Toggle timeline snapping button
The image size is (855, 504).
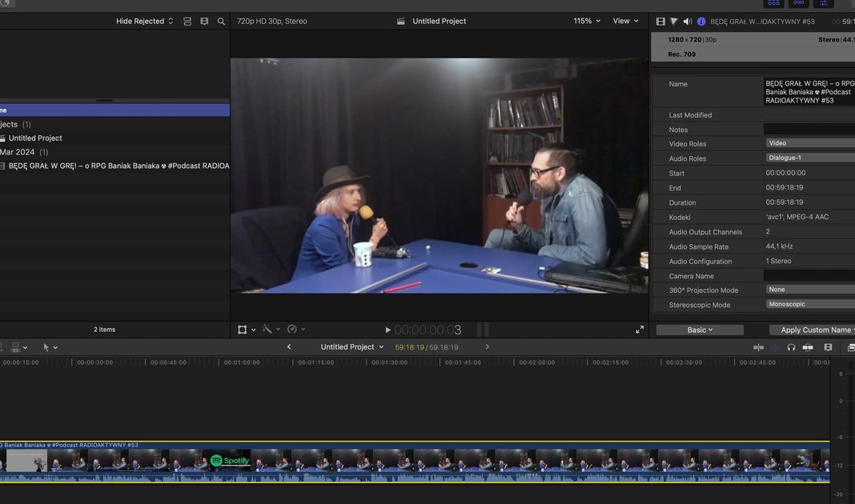(x=808, y=347)
